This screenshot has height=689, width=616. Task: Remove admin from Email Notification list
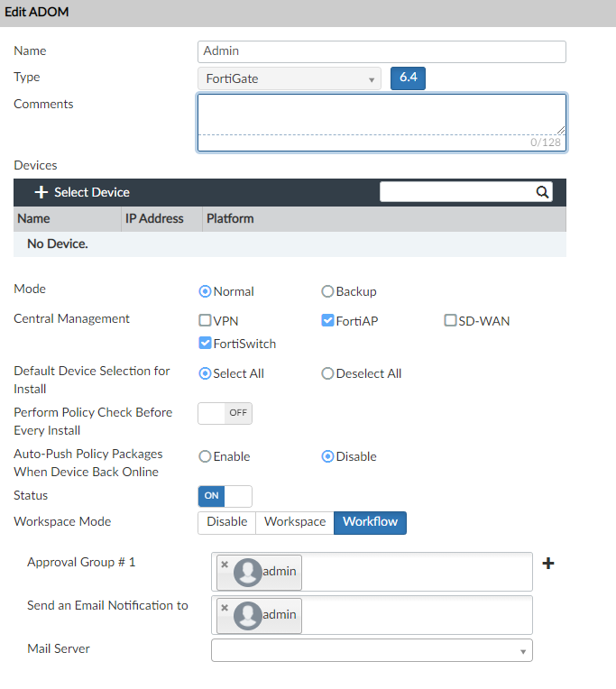(x=225, y=608)
